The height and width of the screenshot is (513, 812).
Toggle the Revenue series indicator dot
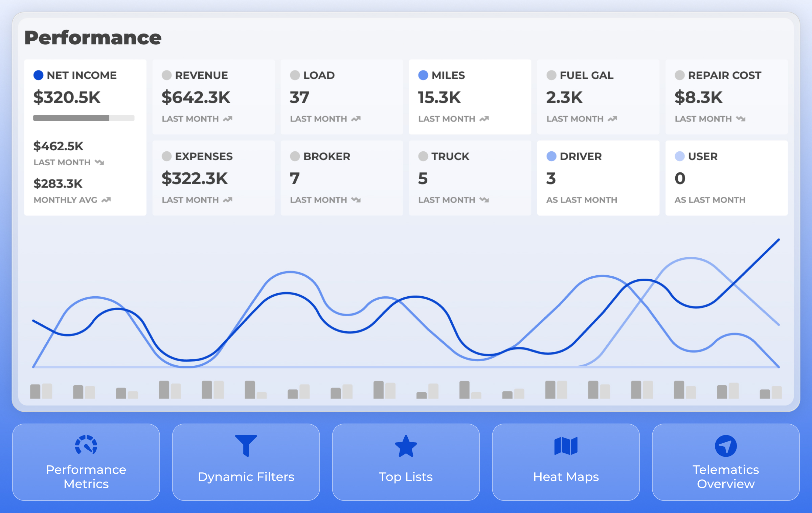(x=166, y=75)
